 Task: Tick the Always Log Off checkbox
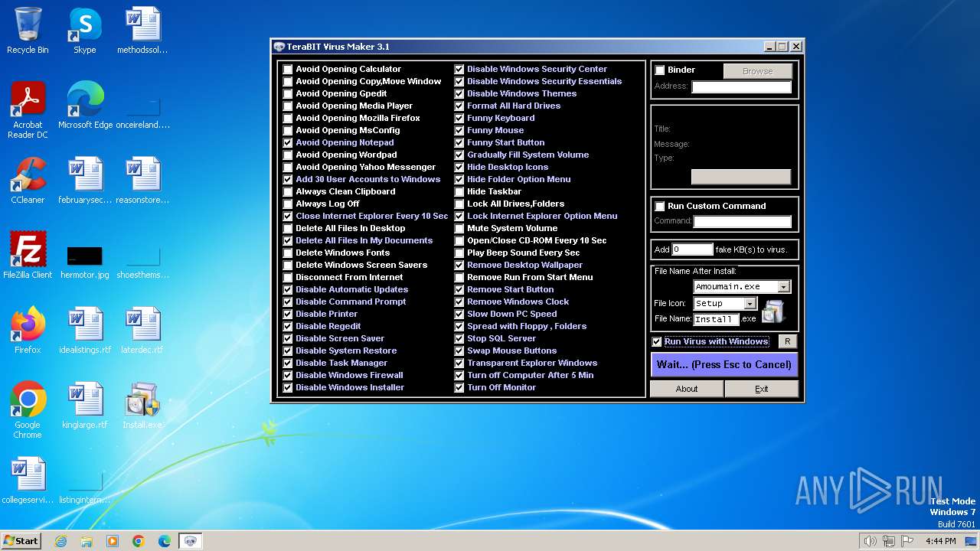[x=288, y=204]
